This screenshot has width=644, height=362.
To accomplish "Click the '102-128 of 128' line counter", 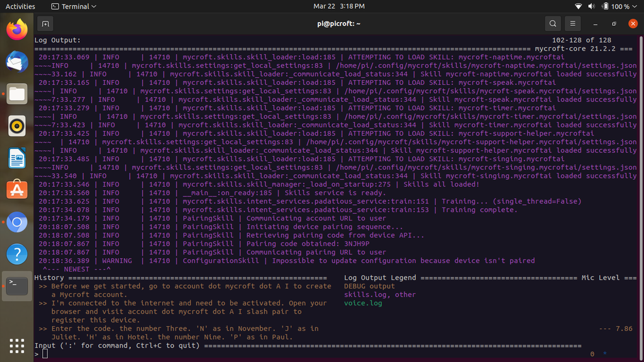I will (582, 40).
